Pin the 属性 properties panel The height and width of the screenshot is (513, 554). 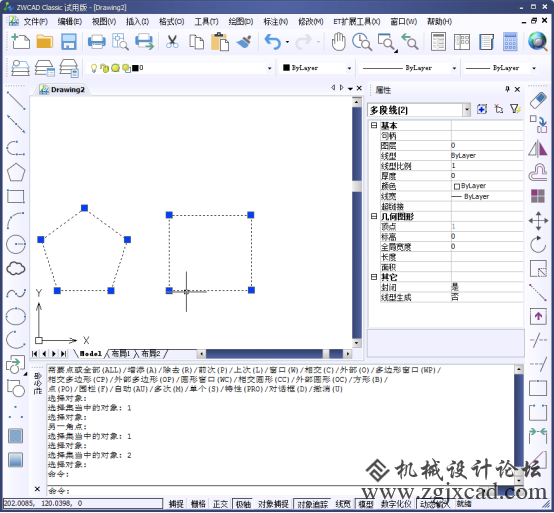507,89
